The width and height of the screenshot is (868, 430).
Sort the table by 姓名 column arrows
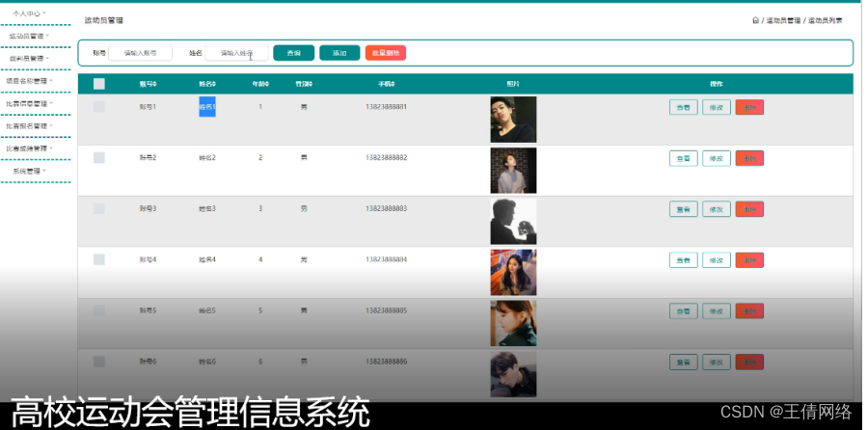tap(214, 84)
